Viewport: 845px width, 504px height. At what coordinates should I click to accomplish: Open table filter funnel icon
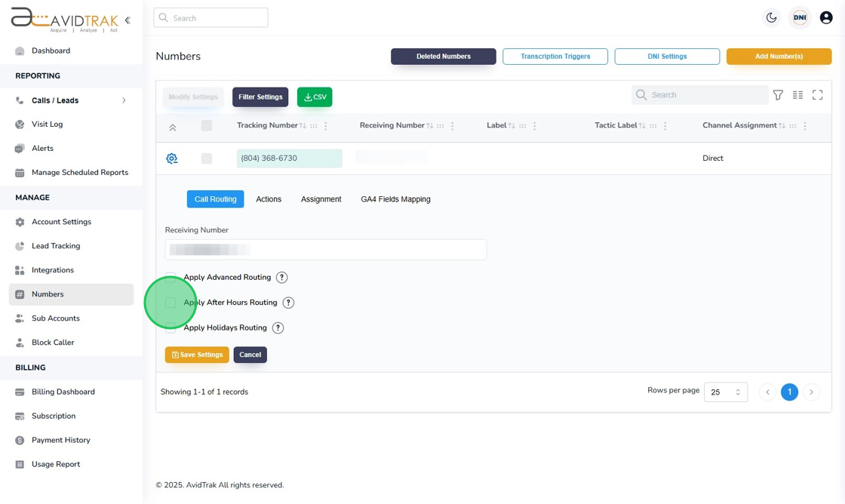pyautogui.click(x=778, y=95)
